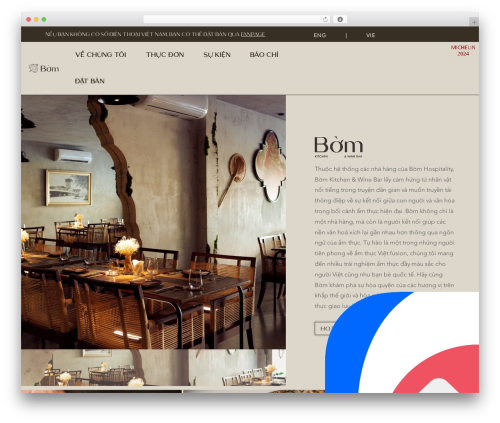Open a new tab with the plus button
The width and height of the screenshot is (500, 423).
[x=474, y=22]
